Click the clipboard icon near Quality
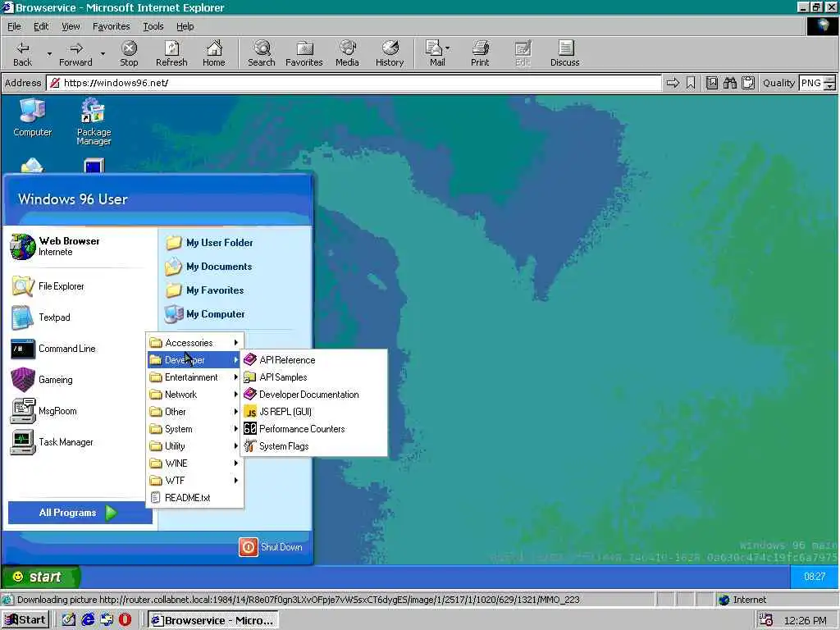This screenshot has height=630, width=840. (x=748, y=83)
